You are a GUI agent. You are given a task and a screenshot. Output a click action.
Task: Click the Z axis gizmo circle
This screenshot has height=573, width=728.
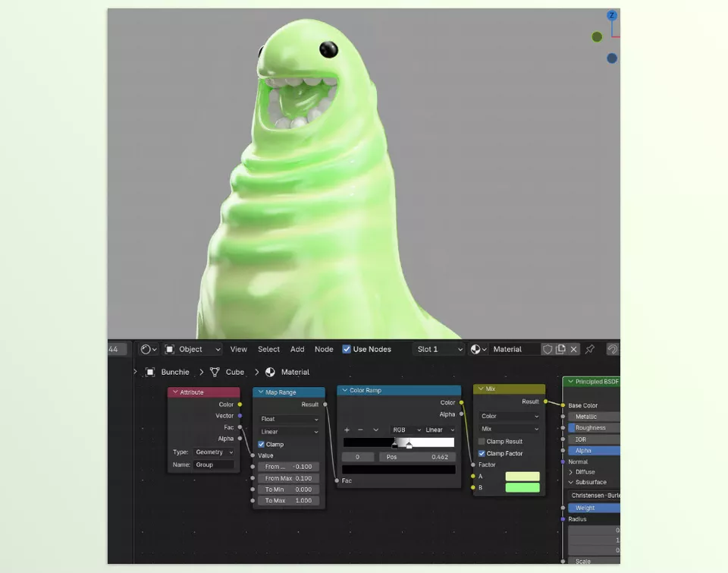(612, 15)
